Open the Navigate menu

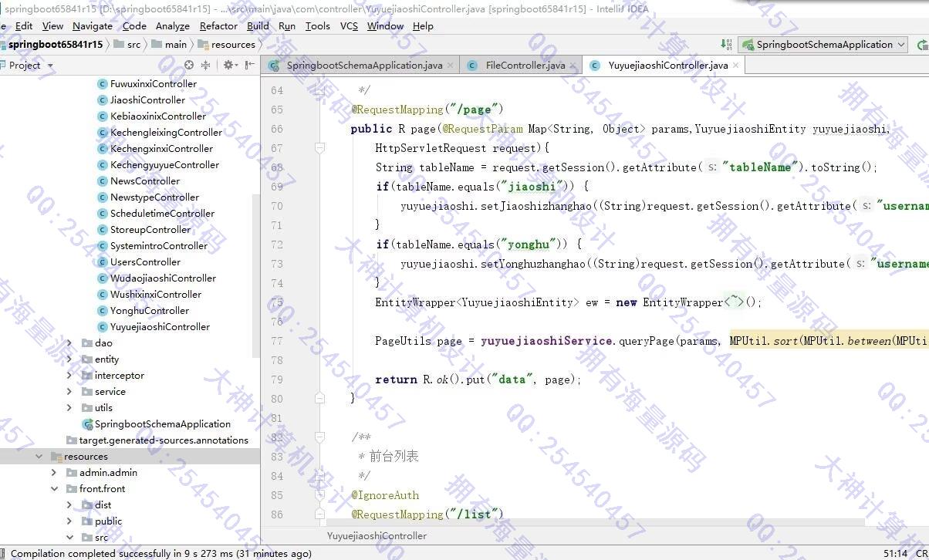[93, 25]
